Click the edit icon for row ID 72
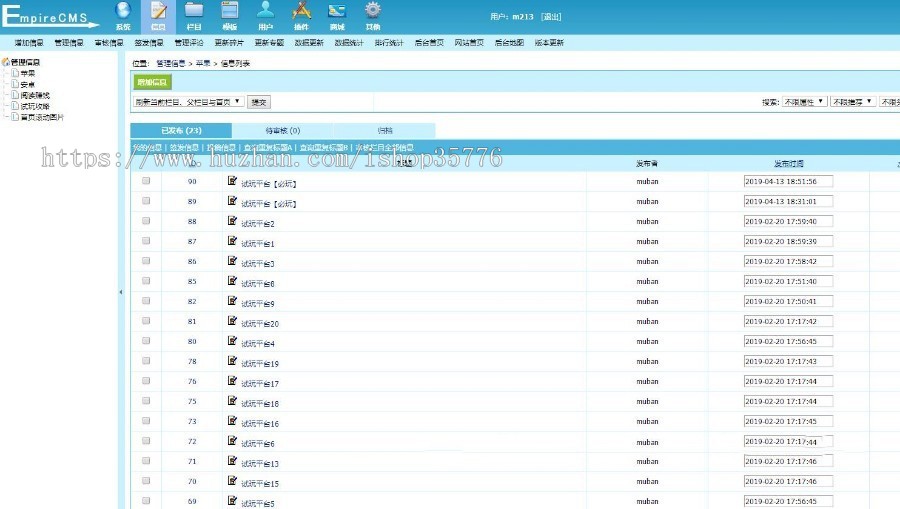900x509 pixels. [x=232, y=441]
